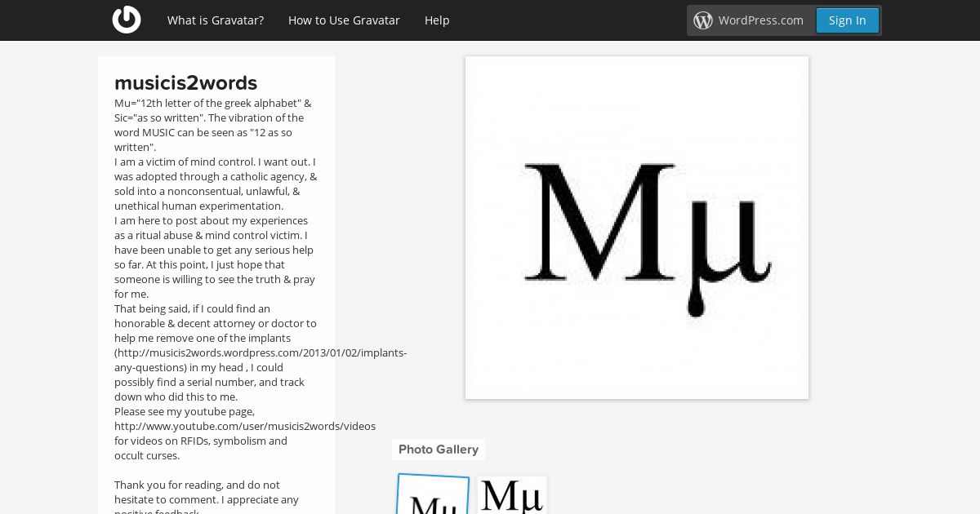Screen dimensions: 980x514
Task: Open the What is Gravatar? page
Action: (x=216, y=20)
